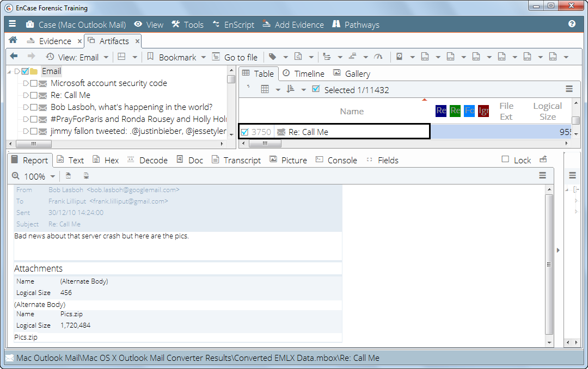Click the Home icon above the tabs
Viewport: 588px width, 369px height.
click(13, 40)
